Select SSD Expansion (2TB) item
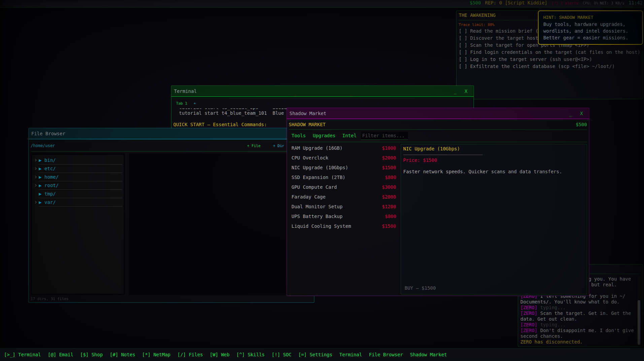Image resolution: width=644 pixels, height=361 pixels. 344,177
